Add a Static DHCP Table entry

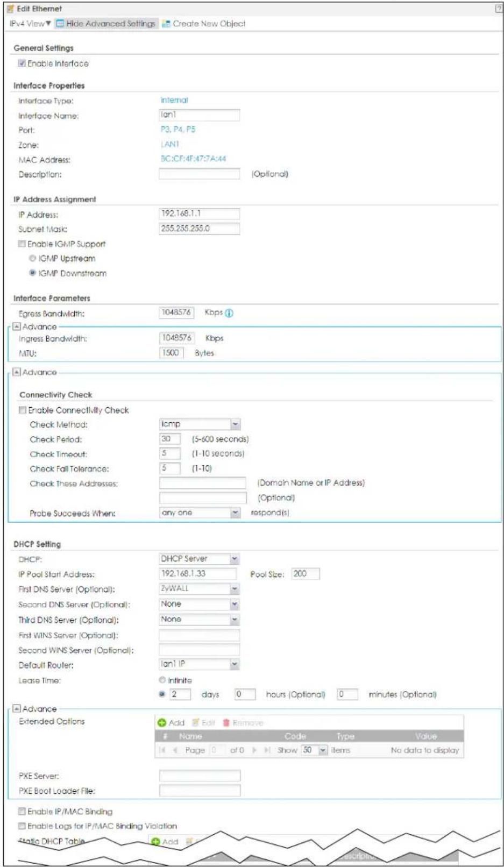(165, 842)
